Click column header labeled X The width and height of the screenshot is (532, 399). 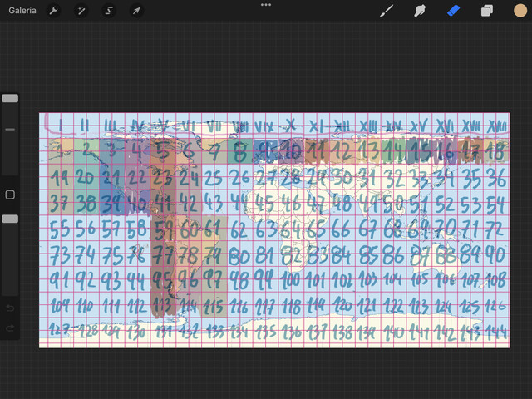291,126
